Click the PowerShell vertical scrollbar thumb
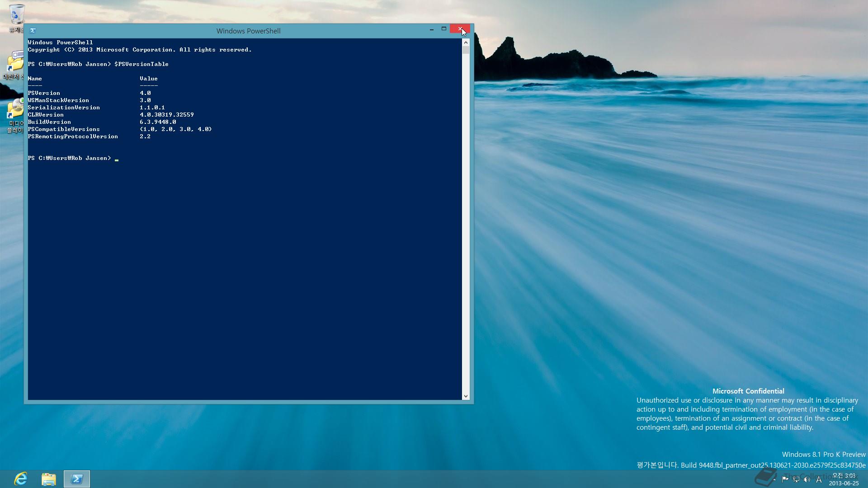The image size is (868, 488). click(x=466, y=50)
